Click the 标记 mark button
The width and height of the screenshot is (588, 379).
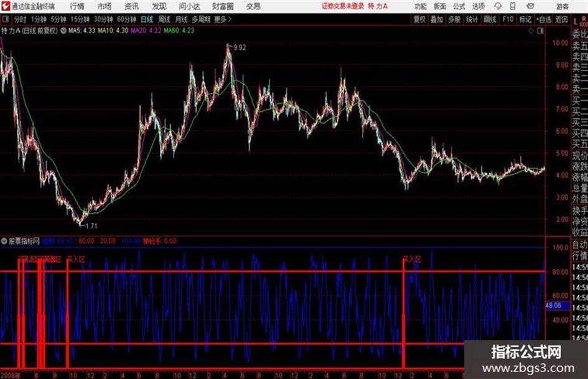[525, 19]
